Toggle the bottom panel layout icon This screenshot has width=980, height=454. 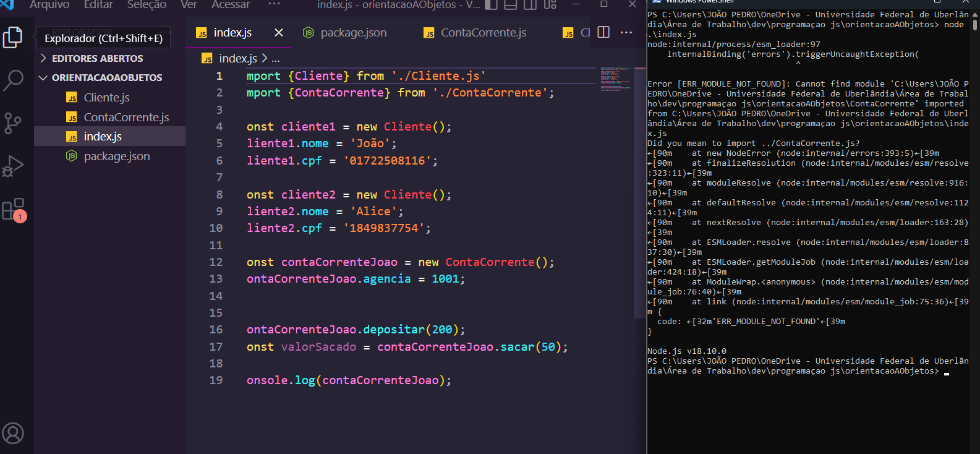[510, 4]
